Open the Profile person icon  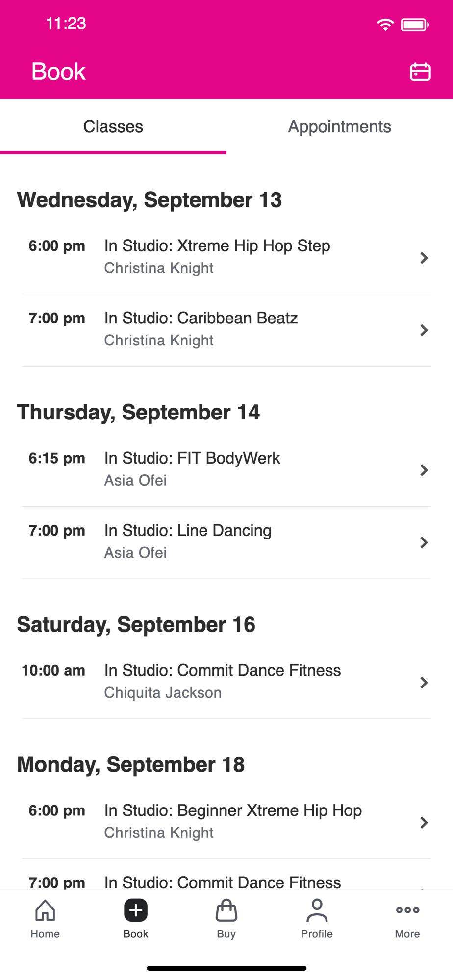point(317,910)
